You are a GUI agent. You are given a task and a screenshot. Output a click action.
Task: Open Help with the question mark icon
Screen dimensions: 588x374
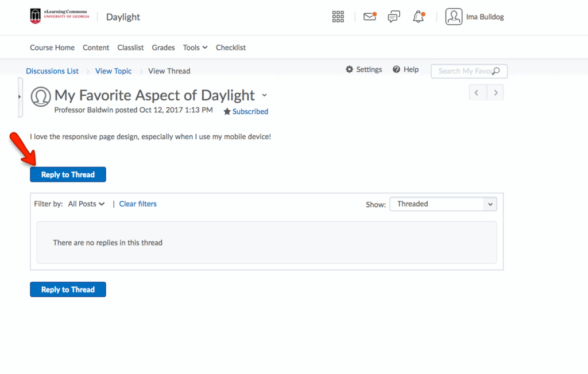pos(396,69)
